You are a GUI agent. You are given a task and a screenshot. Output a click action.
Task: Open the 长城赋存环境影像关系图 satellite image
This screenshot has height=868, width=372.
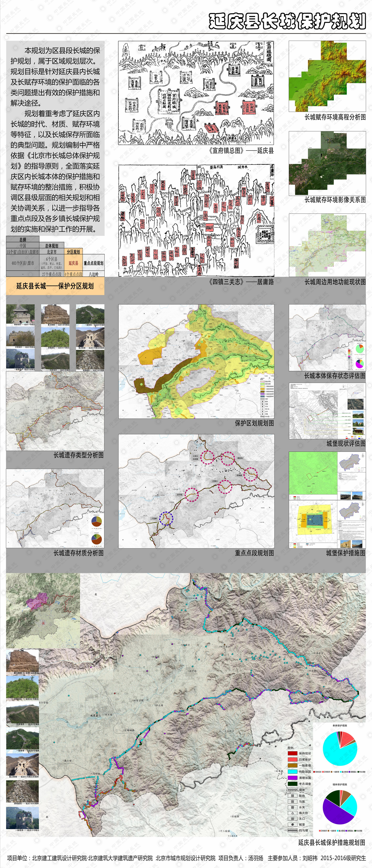[327, 163]
